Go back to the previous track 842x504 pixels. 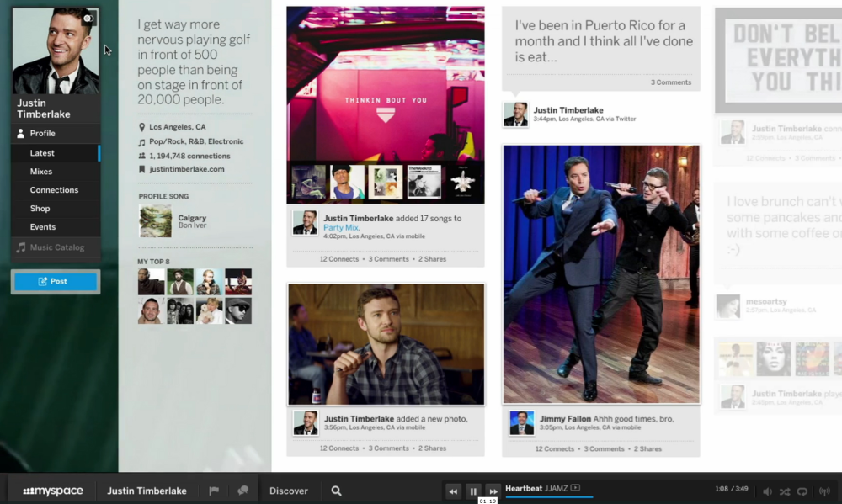pos(453,491)
